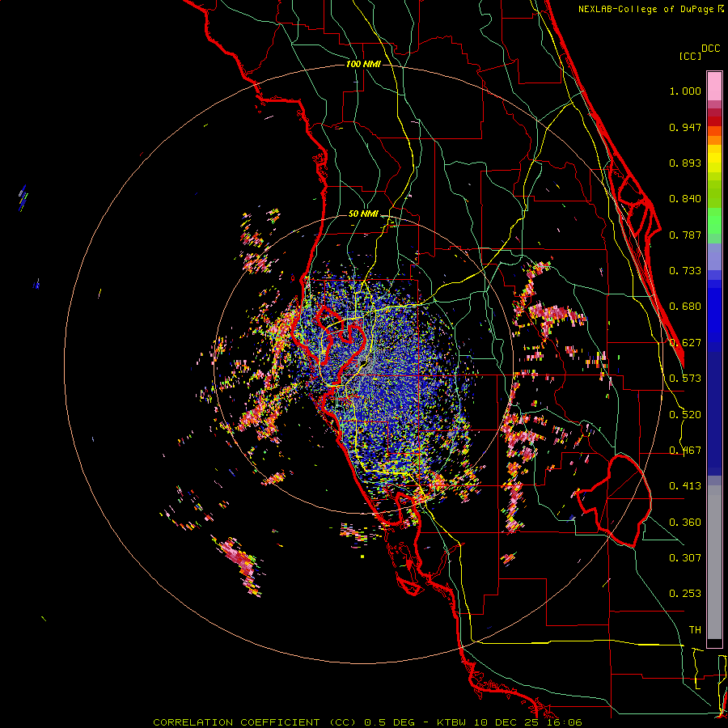Click the 0.680 legend value
Screen dimensions: 728x728
[685, 307]
